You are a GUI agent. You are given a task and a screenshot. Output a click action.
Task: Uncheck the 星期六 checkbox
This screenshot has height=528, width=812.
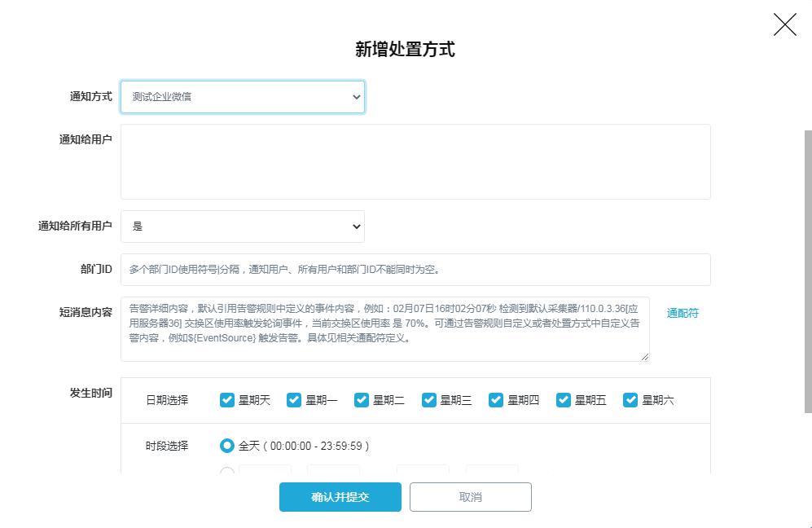click(x=630, y=400)
